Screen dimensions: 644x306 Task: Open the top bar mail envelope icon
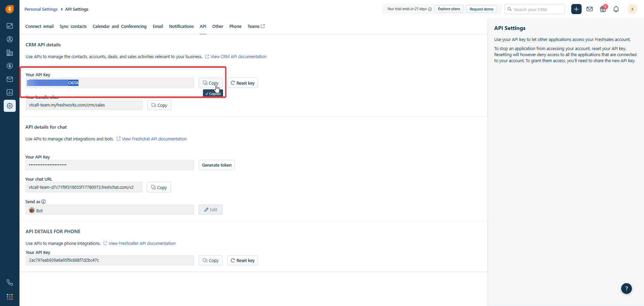pyautogui.click(x=590, y=9)
